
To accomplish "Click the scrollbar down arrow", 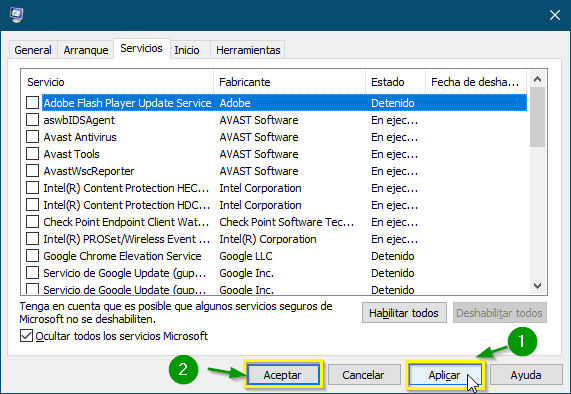I will coord(537,286).
